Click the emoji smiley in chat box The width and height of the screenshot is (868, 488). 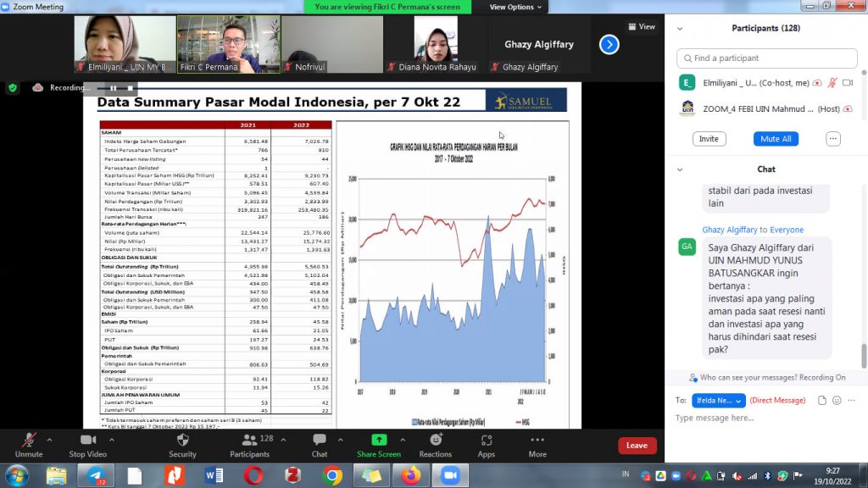click(x=837, y=400)
